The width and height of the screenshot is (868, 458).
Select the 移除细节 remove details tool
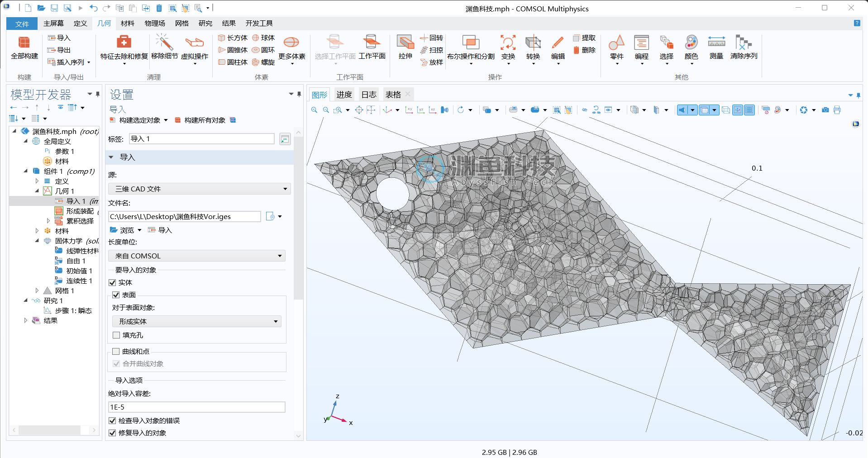point(164,48)
